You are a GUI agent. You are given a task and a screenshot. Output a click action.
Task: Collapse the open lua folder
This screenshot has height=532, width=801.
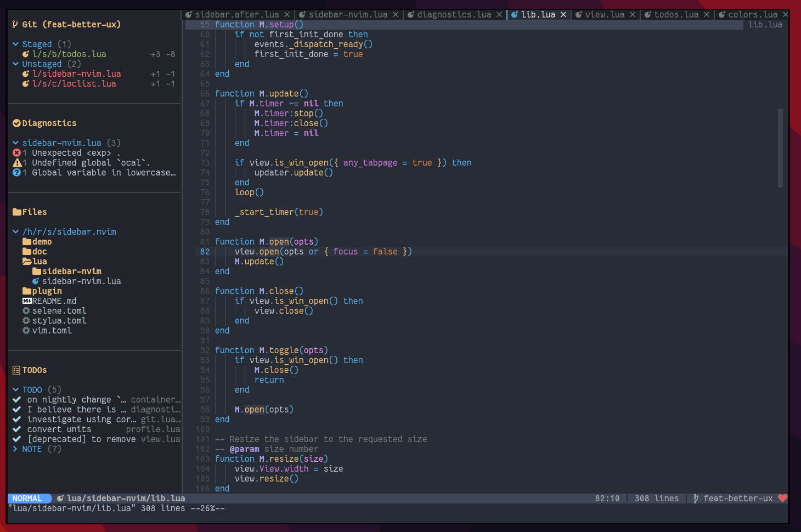click(27, 262)
